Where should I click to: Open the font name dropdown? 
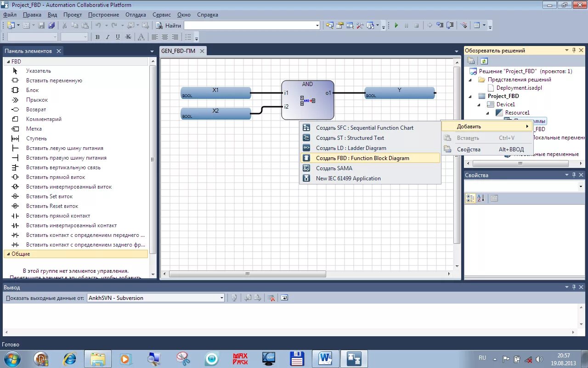[55, 37]
